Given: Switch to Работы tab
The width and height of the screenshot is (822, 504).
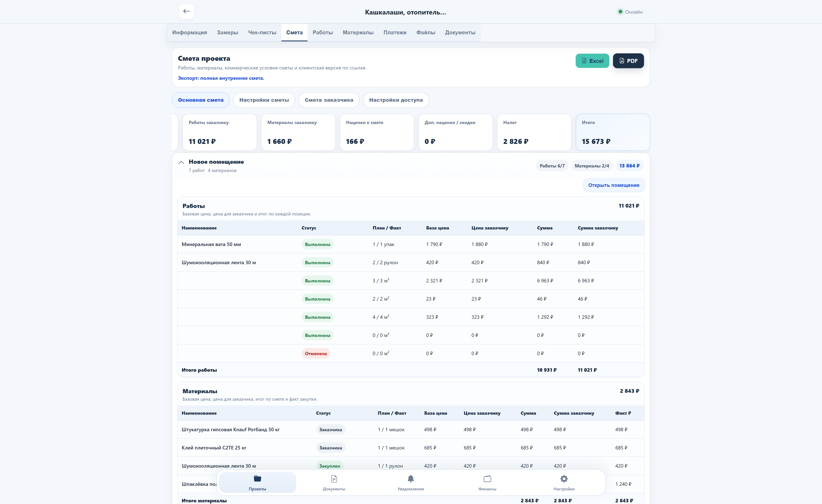Looking at the screenshot, I should point(323,32).
